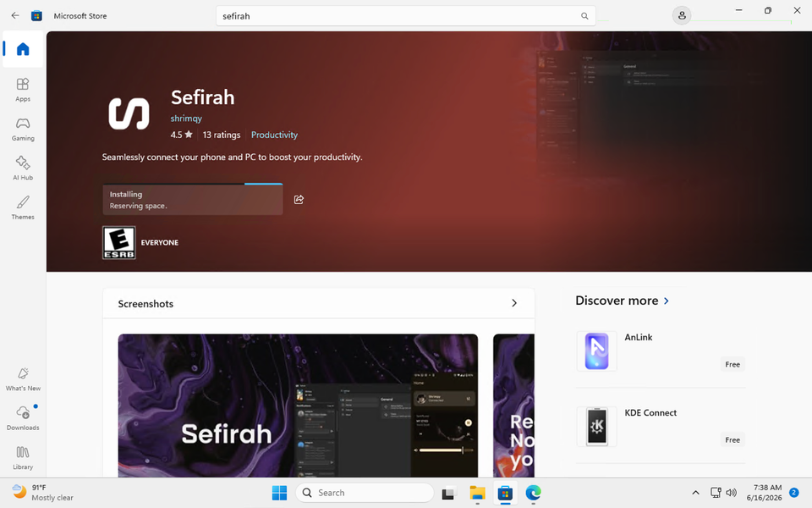
Task: Click the EVERYONE rating label
Action: click(160, 243)
